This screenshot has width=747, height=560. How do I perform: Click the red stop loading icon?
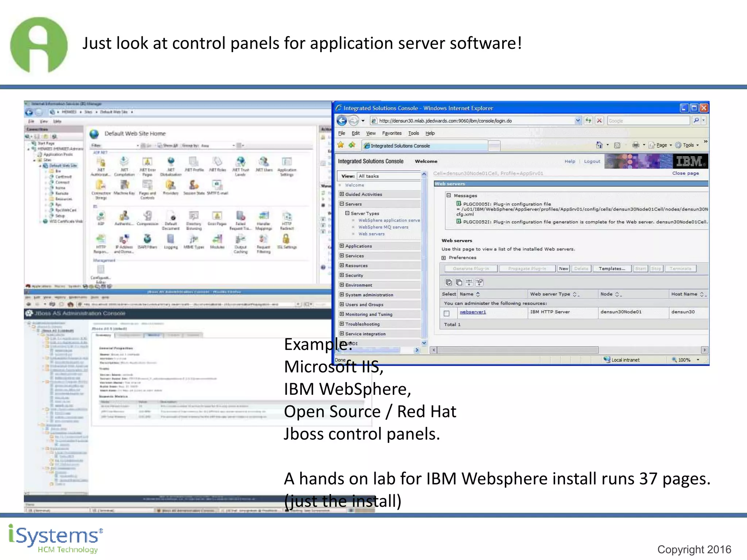coord(599,121)
